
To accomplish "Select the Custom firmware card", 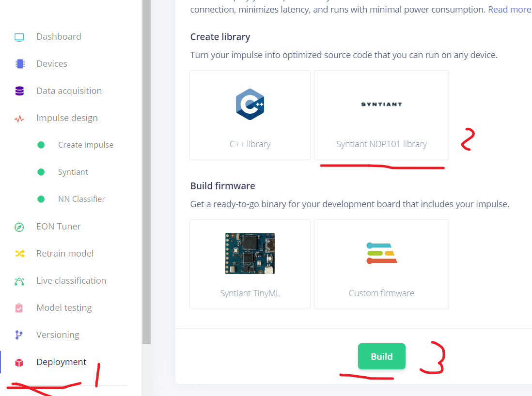I will (382, 264).
